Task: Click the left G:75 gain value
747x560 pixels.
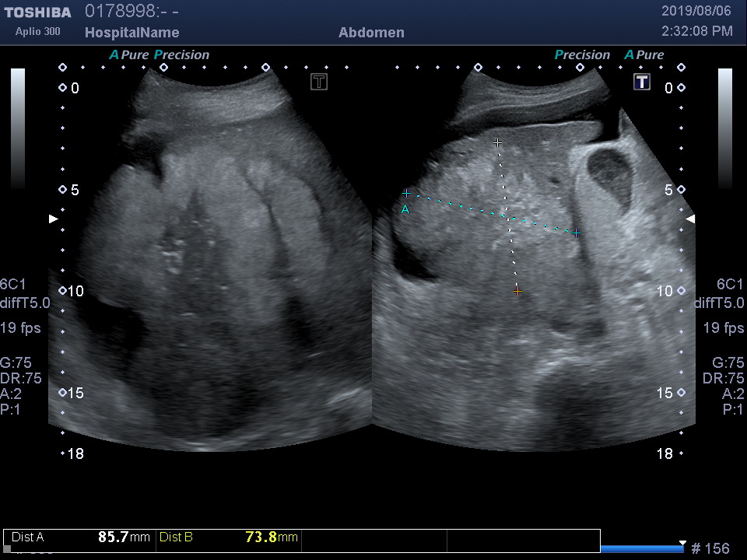Action: [x=16, y=363]
